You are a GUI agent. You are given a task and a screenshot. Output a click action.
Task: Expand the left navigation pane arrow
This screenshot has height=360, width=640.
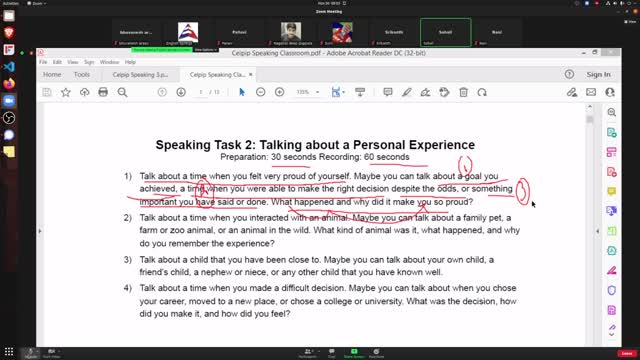point(40,231)
